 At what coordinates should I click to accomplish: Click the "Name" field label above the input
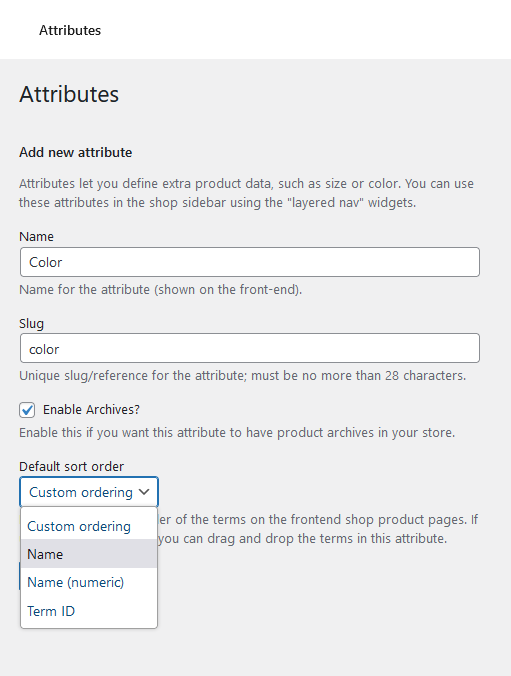pos(37,236)
